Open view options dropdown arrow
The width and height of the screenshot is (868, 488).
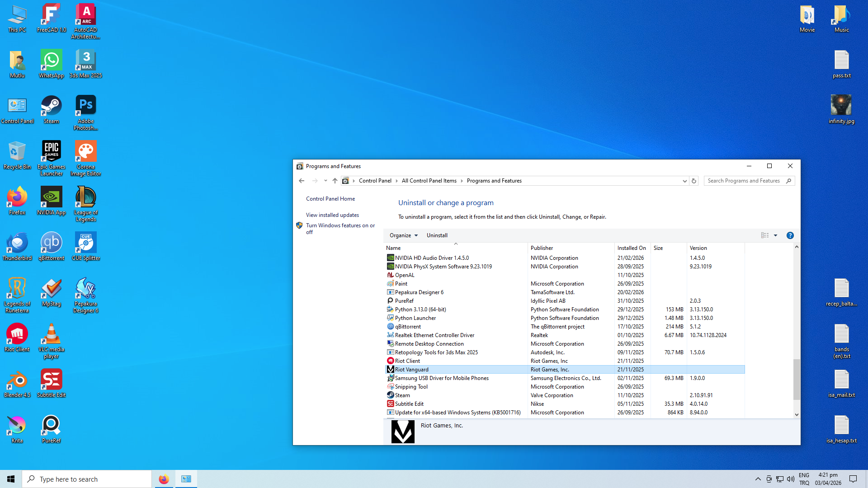(x=775, y=235)
